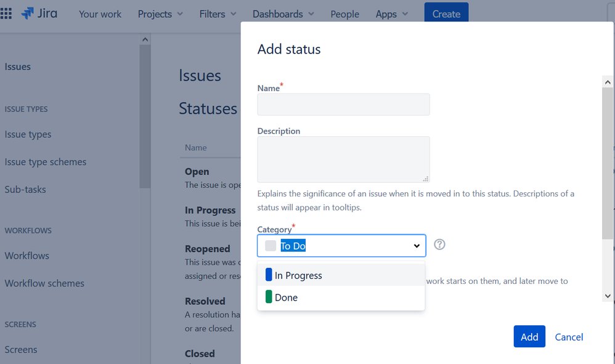Click the Create button
This screenshot has width=615, height=364.
[446, 13]
